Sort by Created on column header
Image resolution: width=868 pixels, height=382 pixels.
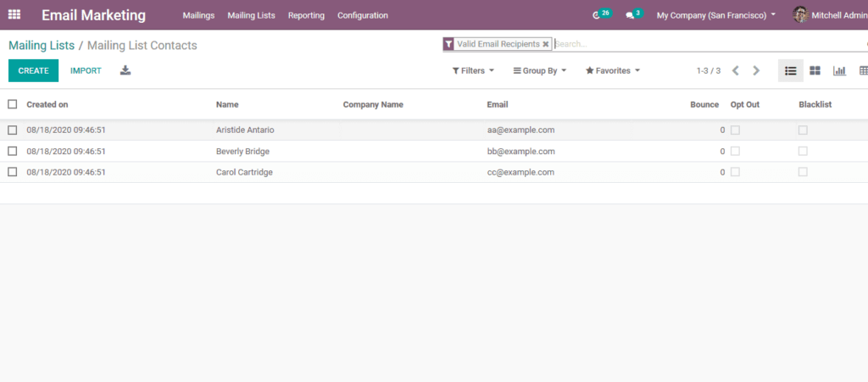pos(47,104)
